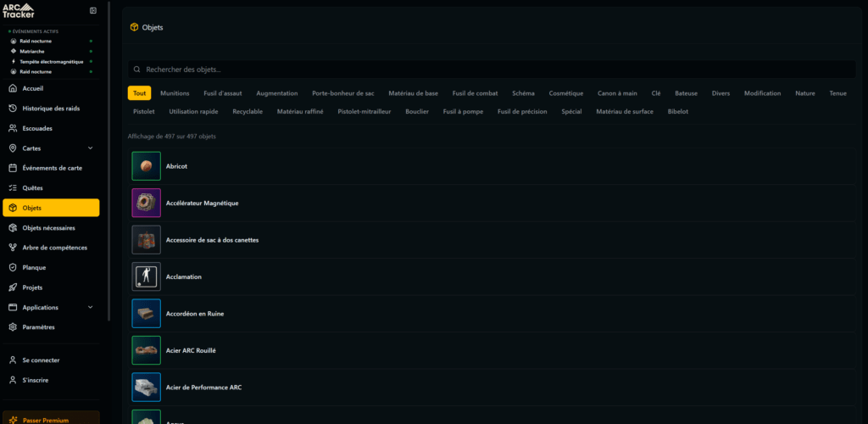Click the Arbre de compétences tree icon
The width and height of the screenshot is (868, 424).
(13, 248)
